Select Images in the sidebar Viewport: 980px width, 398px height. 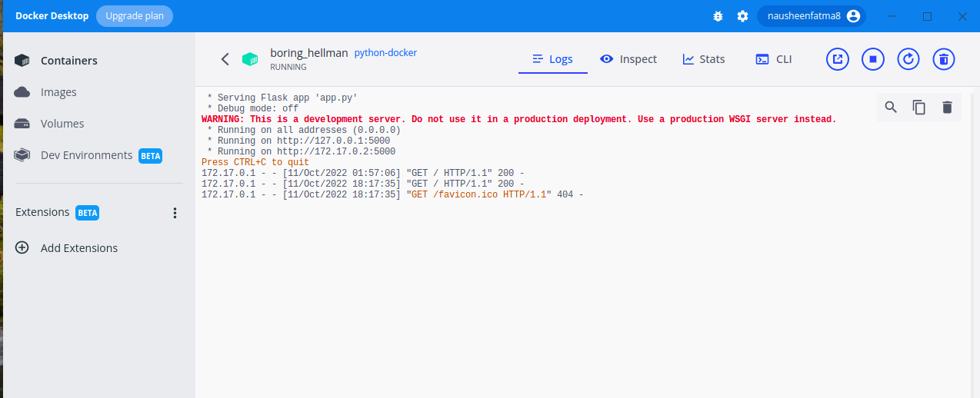coord(98,92)
